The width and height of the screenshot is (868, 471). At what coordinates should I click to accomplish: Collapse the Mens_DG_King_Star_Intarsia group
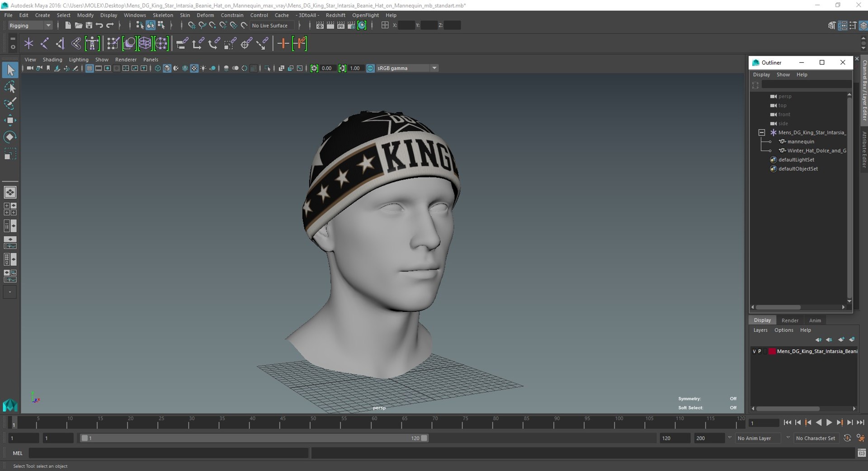(x=762, y=132)
